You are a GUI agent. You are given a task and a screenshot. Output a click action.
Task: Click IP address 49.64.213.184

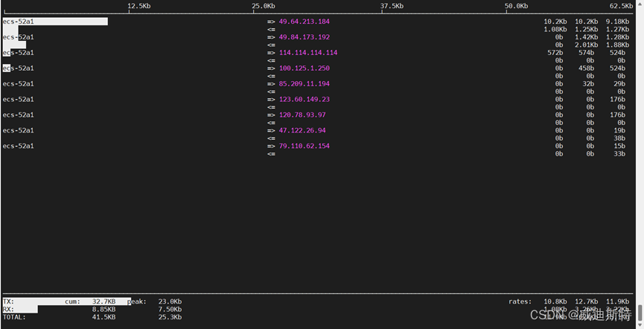click(x=305, y=22)
